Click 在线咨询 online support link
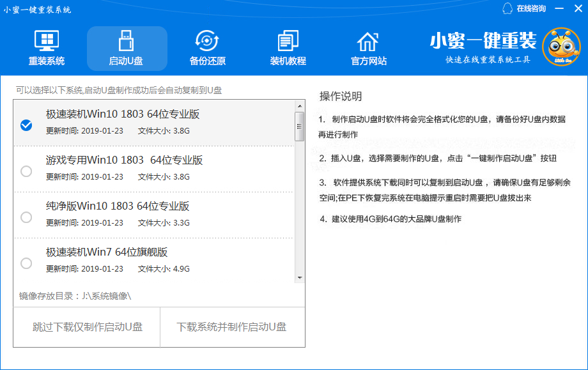 (530, 8)
